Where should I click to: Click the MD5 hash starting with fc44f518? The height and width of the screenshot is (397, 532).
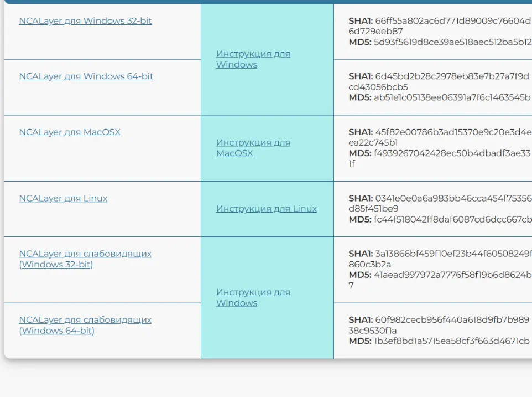(x=452, y=219)
